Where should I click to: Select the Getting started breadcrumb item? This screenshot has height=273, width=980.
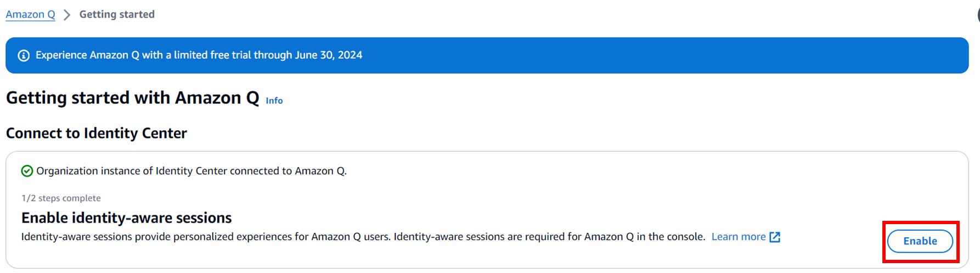pyautogui.click(x=117, y=14)
